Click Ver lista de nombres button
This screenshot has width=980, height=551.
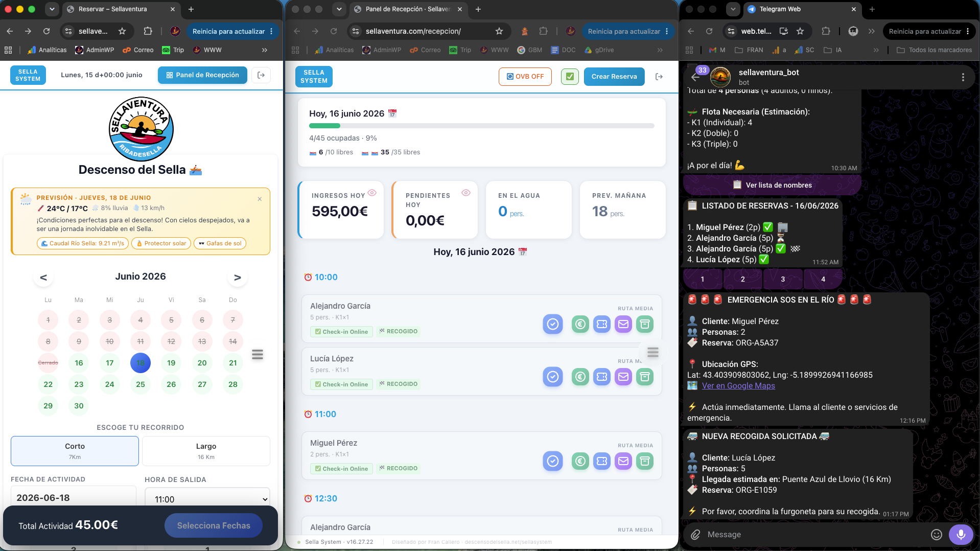coord(772,185)
